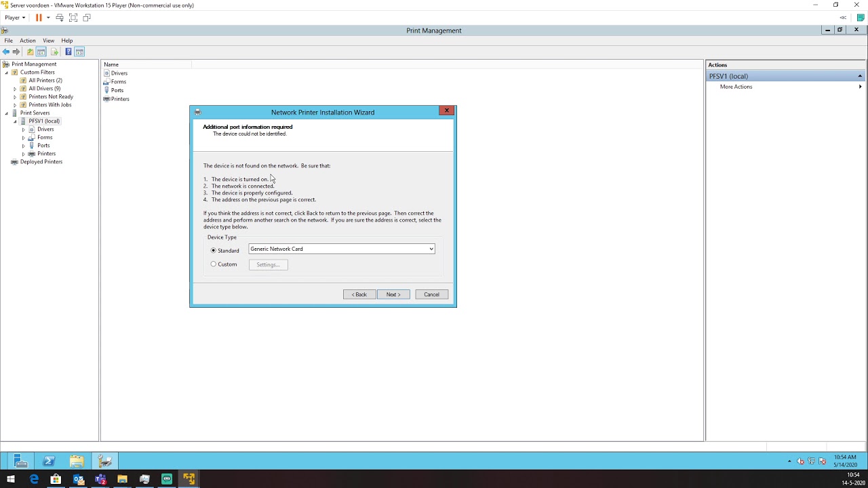Click the Up one level folder icon
868x488 pixels.
click(30, 52)
